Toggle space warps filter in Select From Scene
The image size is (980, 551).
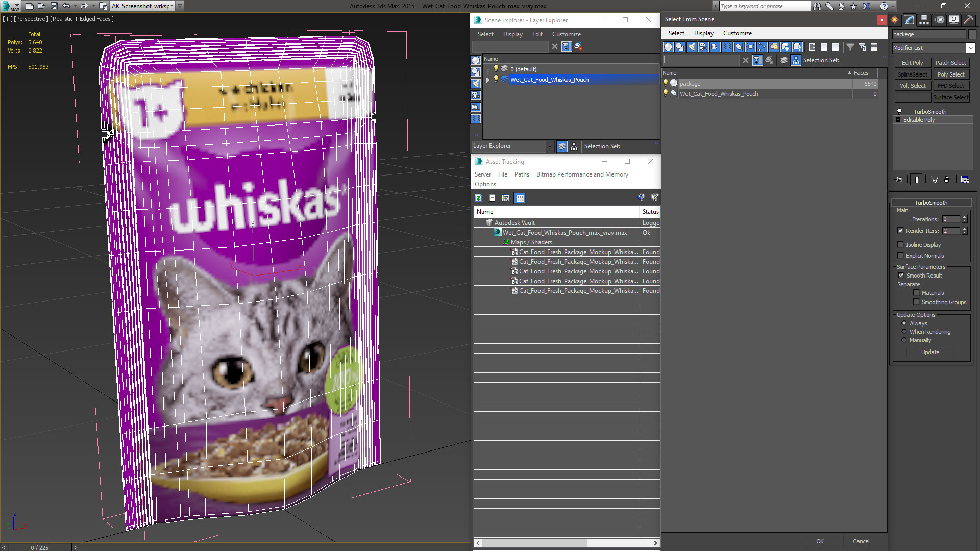pyautogui.click(x=727, y=47)
